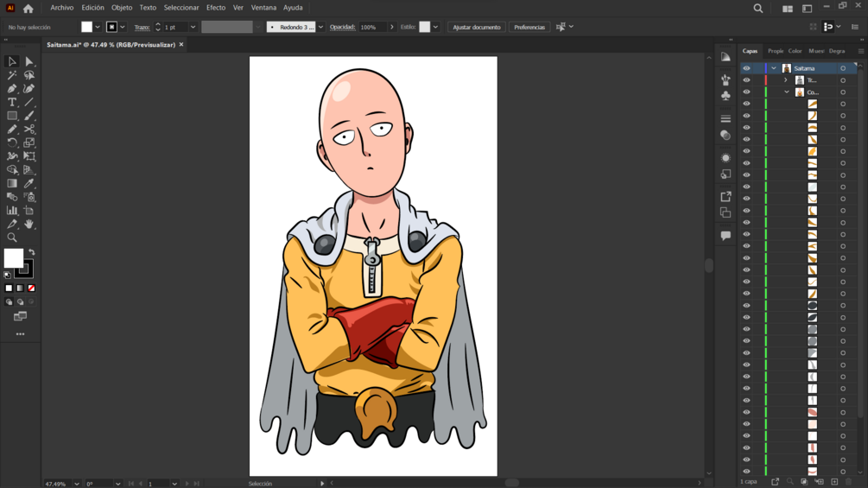Select the Free Transform tool
The width and height of the screenshot is (868, 488).
tap(29, 156)
